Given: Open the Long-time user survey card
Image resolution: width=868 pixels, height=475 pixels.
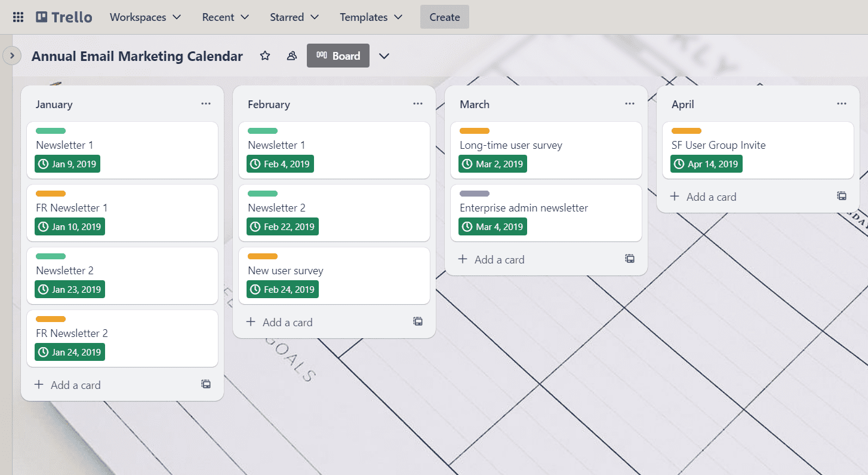Looking at the screenshot, I should point(511,145).
